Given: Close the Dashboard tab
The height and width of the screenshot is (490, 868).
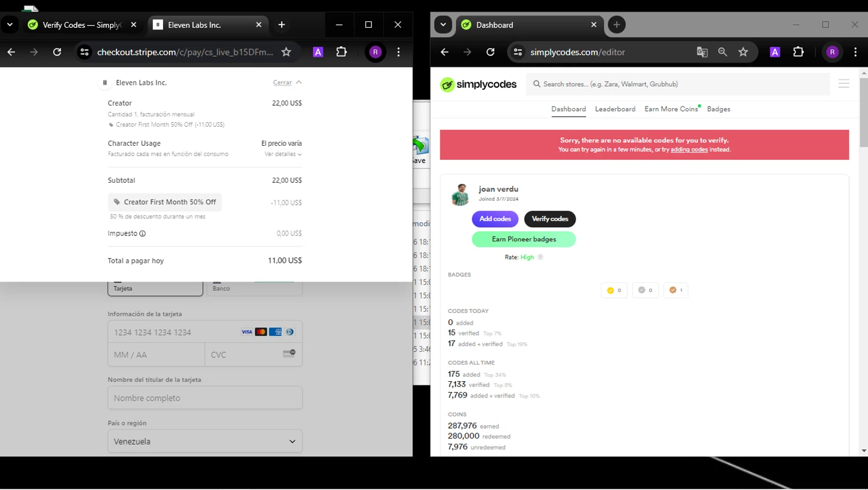Looking at the screenshot, I should [594, 25].
